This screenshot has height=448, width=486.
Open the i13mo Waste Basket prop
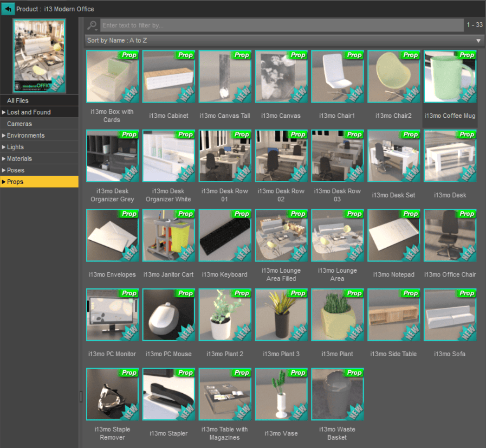[x=337, y=394]
